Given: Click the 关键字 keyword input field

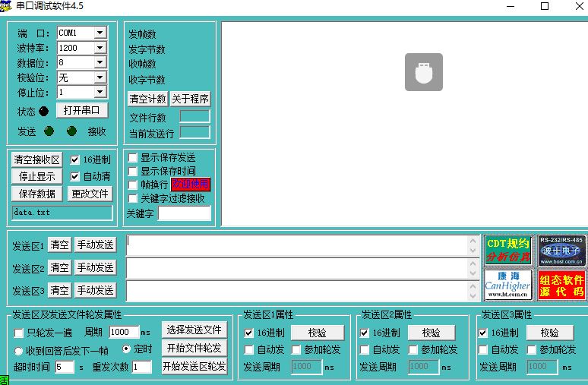Looking at the screenshot, I should [x=184, y=213].
